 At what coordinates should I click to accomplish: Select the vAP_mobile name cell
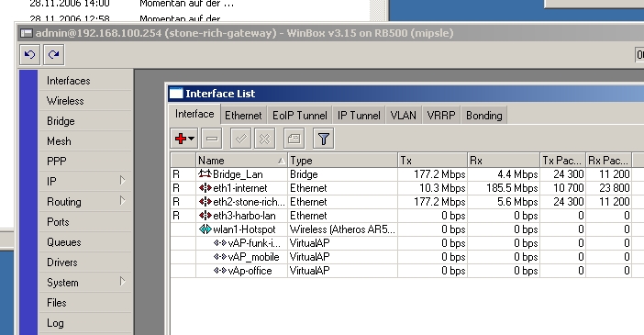[x=241, y=257]
